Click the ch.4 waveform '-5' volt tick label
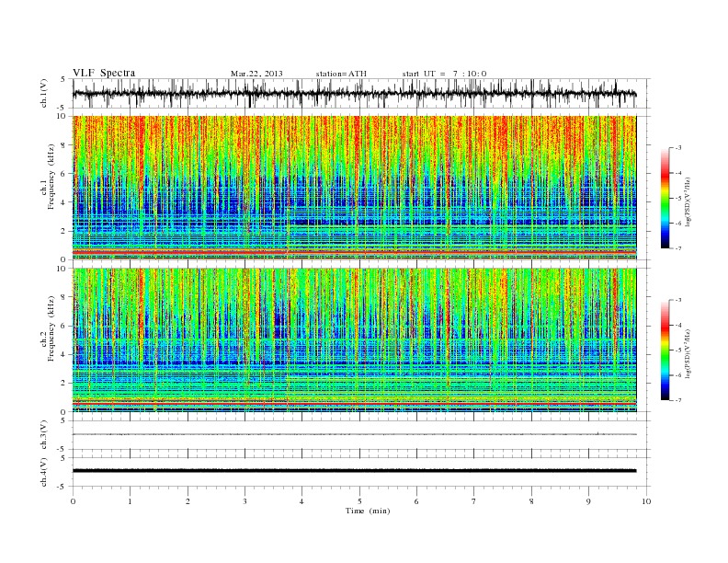The width and height of the screenshot is (728, 563). pos(62,487)
